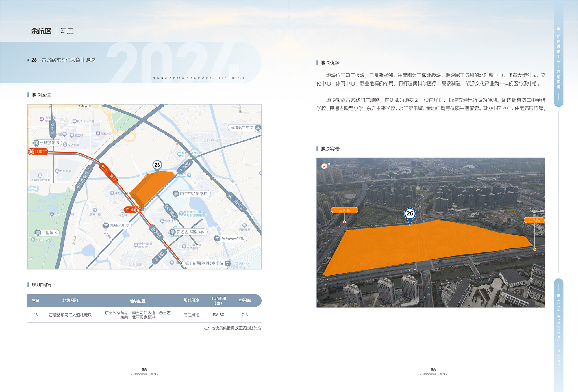
Task: Click the 商住用地 table cell
Action: (191, 315)
